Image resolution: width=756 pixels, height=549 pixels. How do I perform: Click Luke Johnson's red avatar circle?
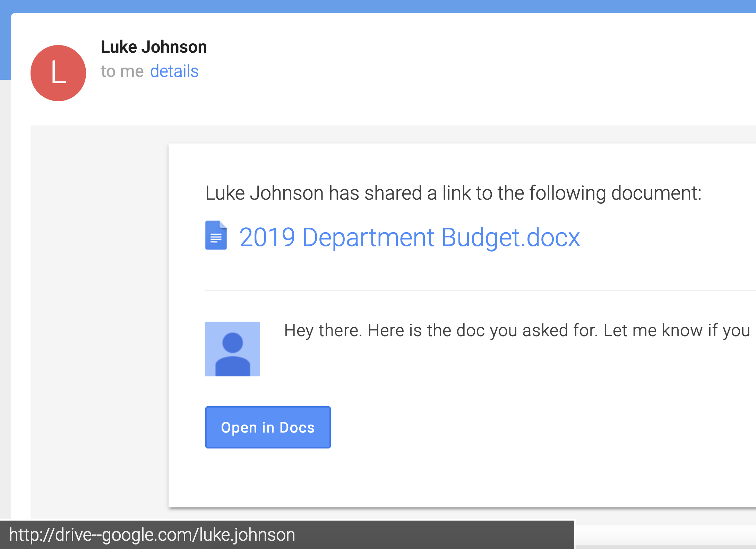pyautogui.click(x=58, y=73)
